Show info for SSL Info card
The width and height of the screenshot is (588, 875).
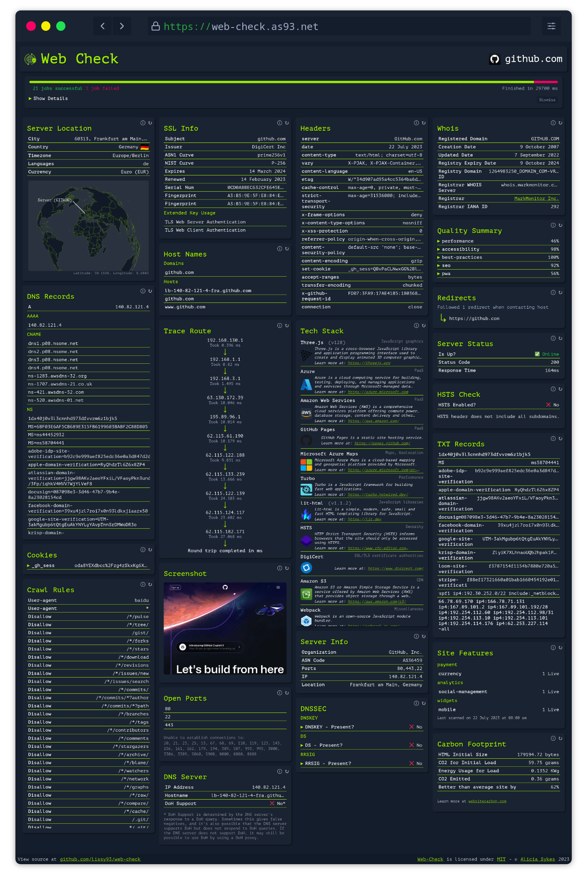[280, 123]
